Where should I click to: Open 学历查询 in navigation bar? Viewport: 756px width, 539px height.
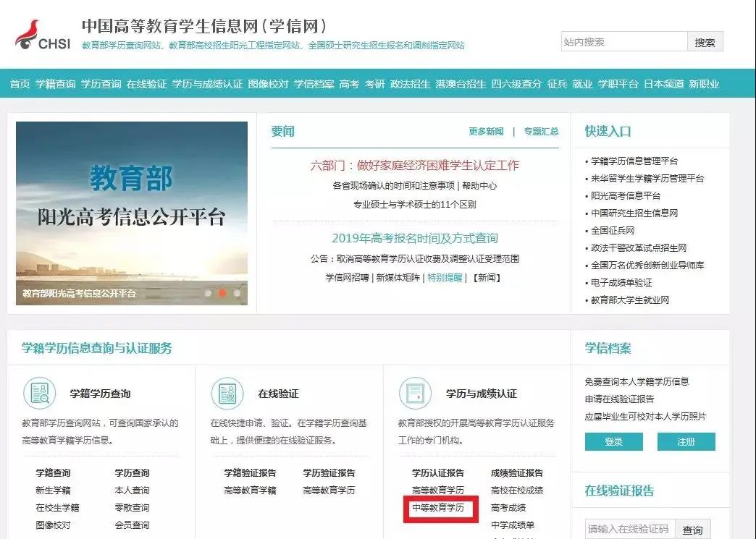tap(101, 84)
